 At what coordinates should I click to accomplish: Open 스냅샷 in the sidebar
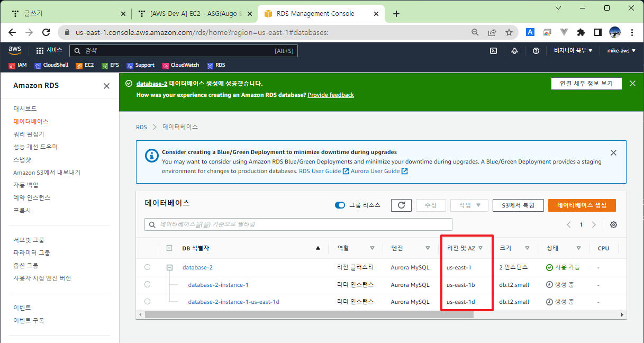click(x=22, y=159)
